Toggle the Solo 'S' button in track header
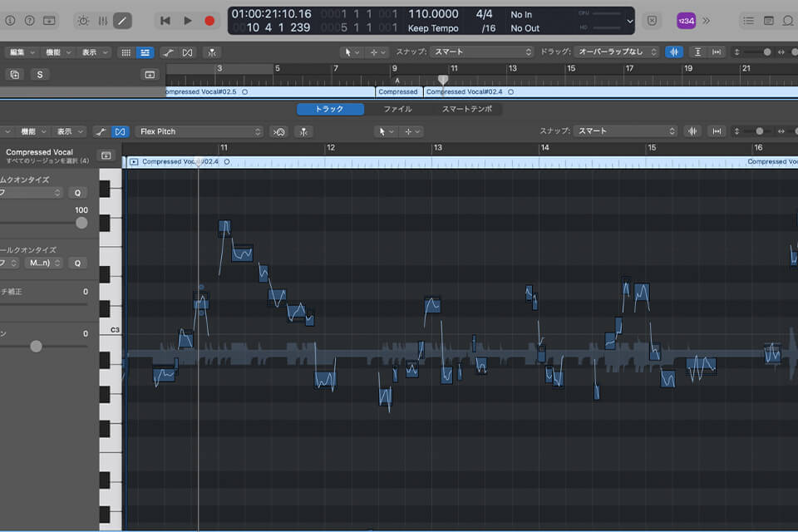 (x=40, y=74)
